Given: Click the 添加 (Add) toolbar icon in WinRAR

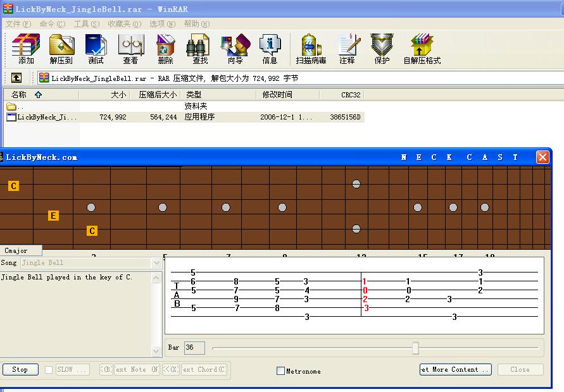Looking at the screenshot, I should click(26, 49).
